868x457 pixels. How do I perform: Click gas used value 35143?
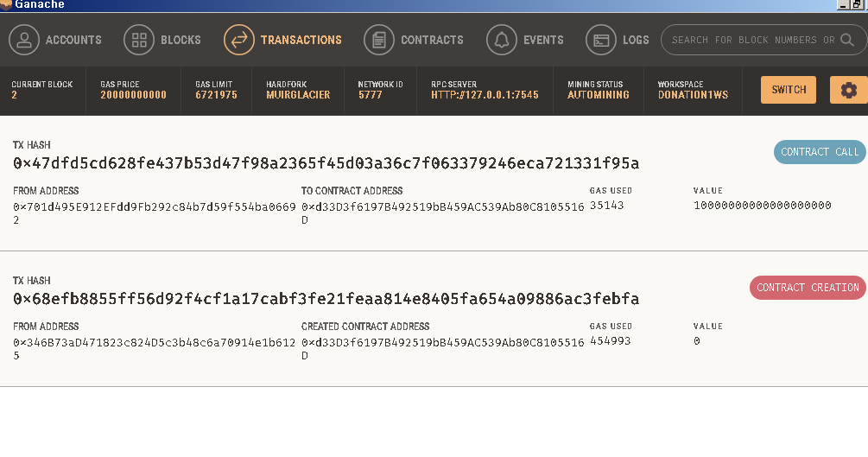click(x=606, y=206)
